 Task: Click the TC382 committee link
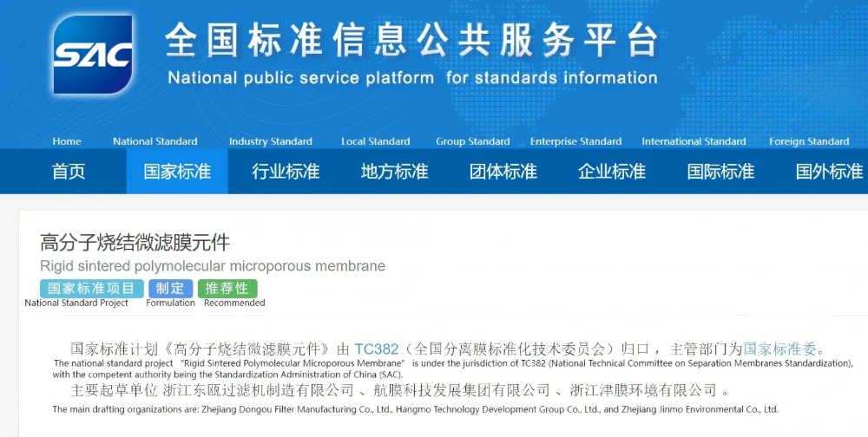[376, 349]
